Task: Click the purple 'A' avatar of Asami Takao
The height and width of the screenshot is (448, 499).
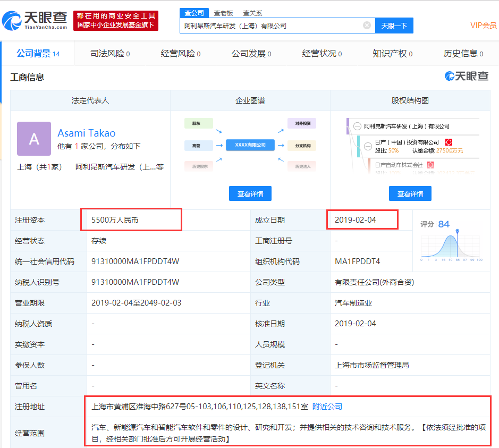Action: coord(34,139)
